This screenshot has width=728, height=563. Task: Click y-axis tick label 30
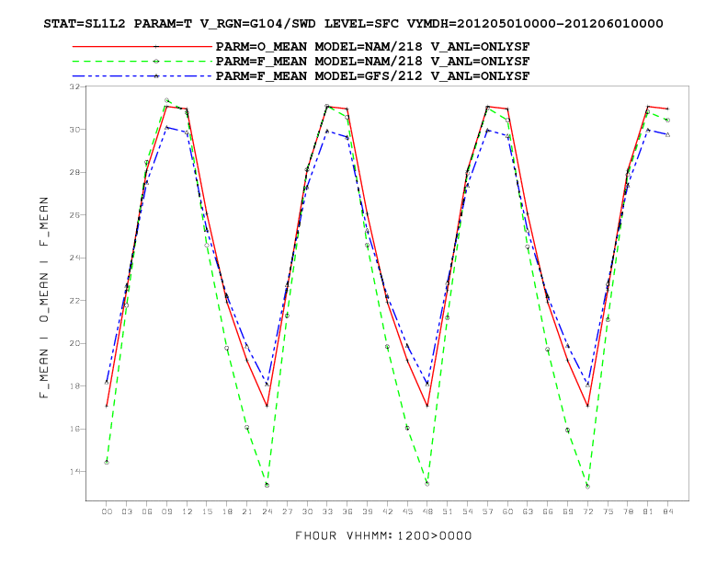[x=74, y=130]
